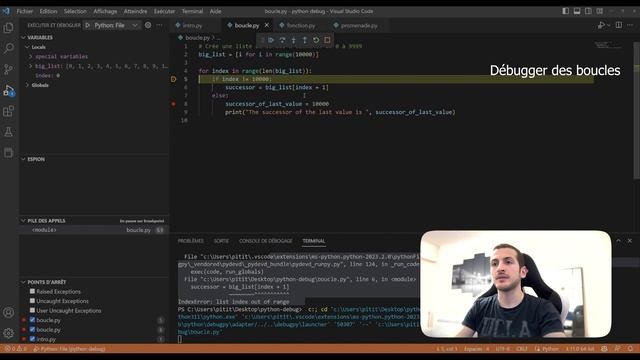Toggle the breakpoint dot on line 8
The image size is (640, 360).
pos(173,104)
